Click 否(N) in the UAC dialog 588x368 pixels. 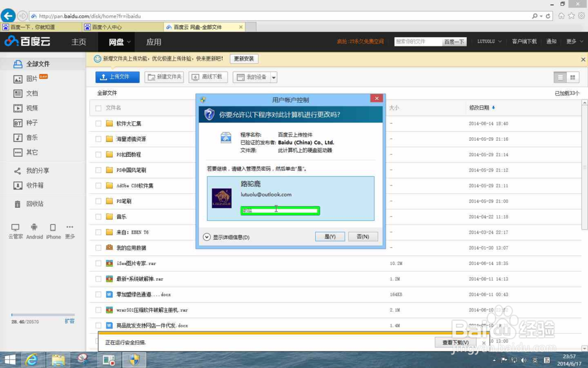point(363,237)
